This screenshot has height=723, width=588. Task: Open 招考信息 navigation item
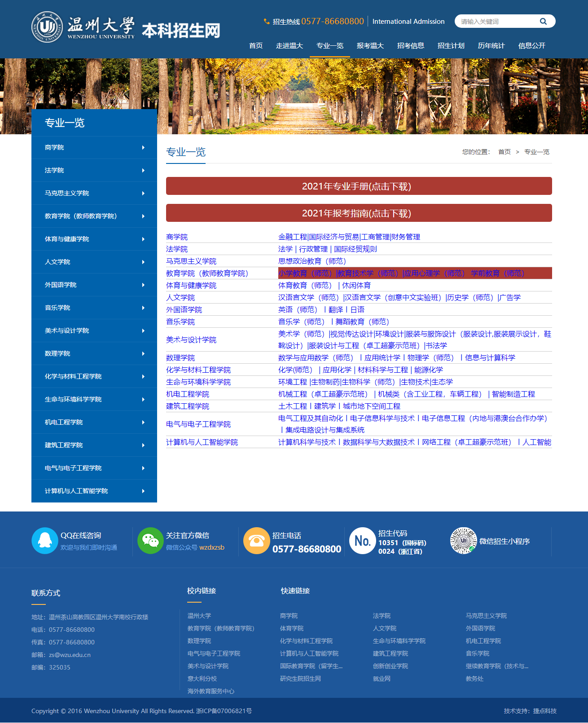[411, 45]
